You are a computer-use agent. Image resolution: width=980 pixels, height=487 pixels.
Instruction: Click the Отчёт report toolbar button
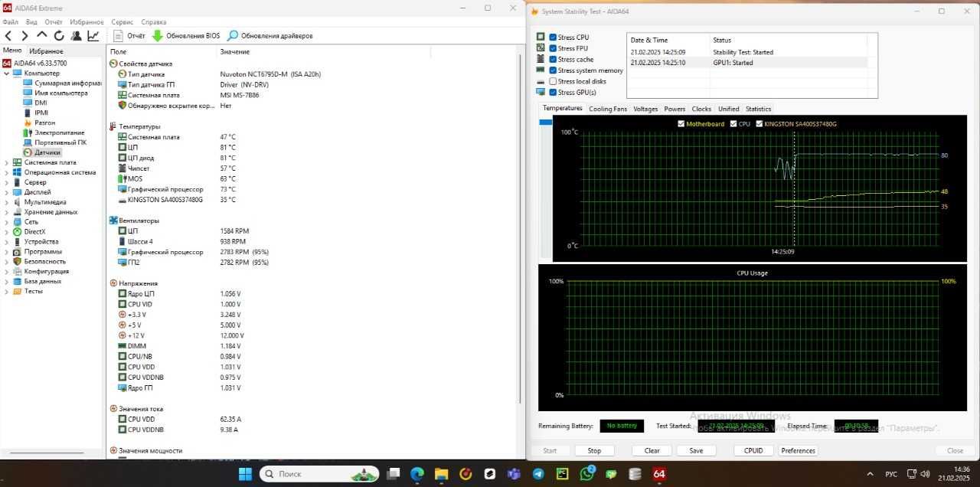129,35
